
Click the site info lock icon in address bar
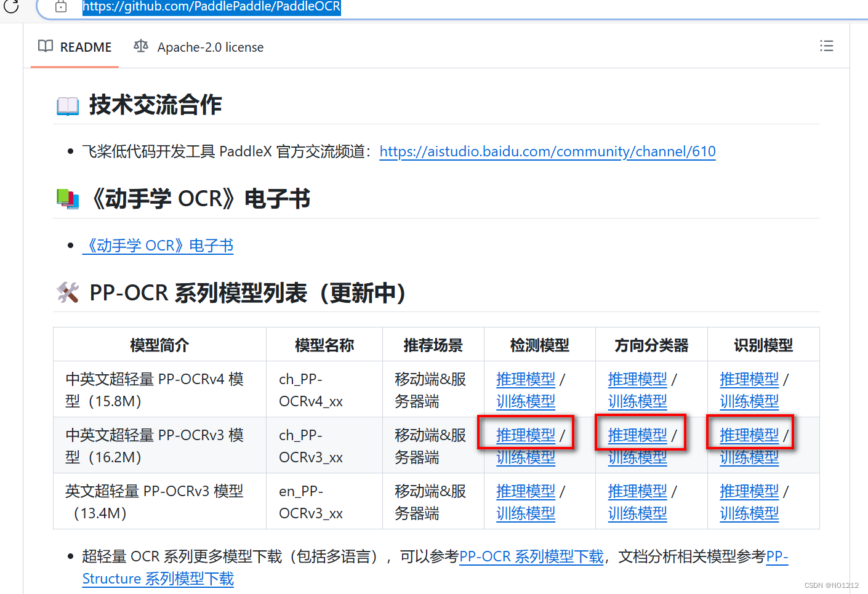pyautogui.click(x=61, y=7)
